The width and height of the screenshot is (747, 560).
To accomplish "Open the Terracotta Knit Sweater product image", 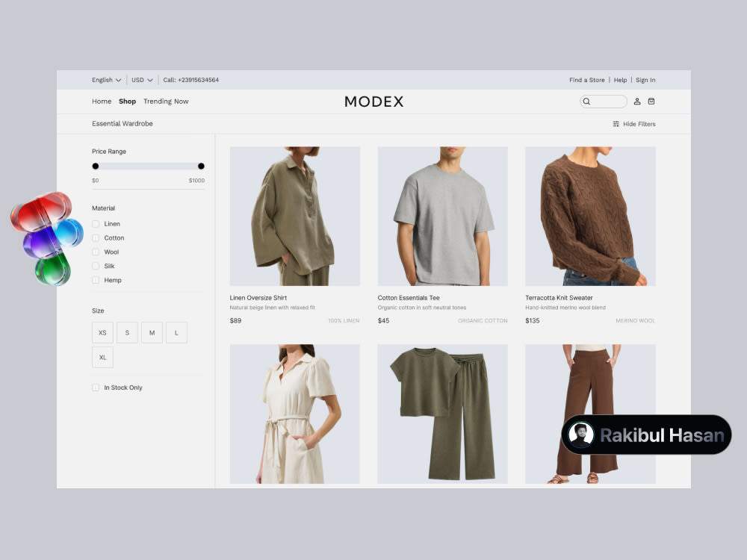I will click(590, 217).
